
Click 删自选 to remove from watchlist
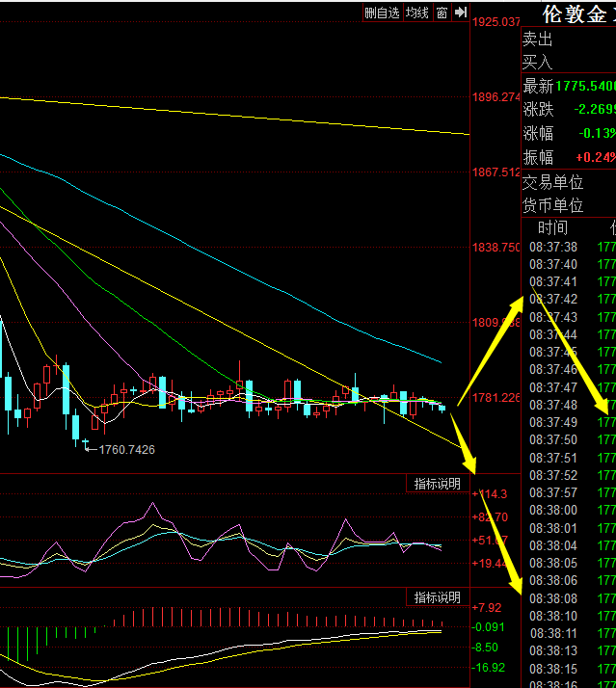tap(382, 13)
